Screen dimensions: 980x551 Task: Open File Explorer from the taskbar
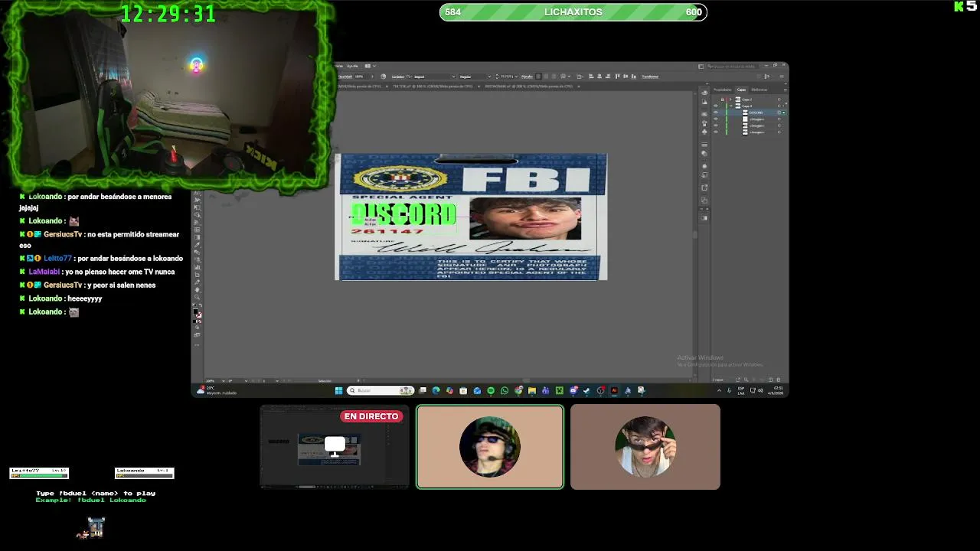[x=532, y=390]
